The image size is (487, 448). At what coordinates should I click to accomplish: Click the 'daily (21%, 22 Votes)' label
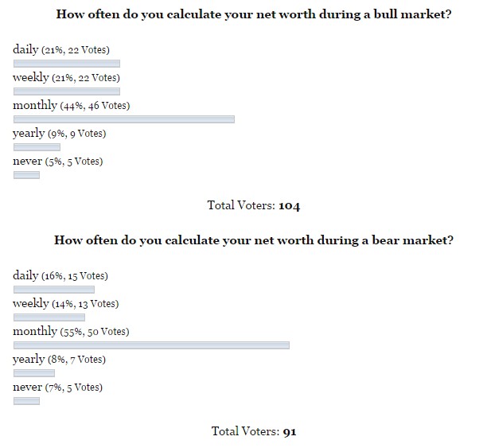pos(60,49)
